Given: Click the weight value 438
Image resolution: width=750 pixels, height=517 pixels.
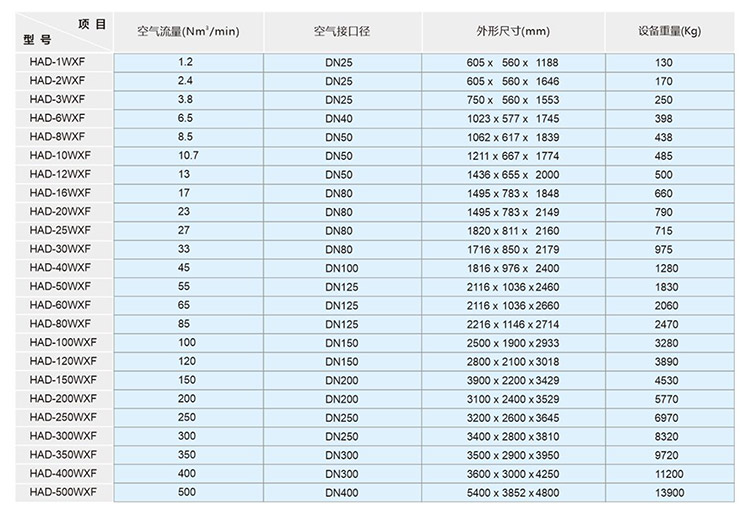Looking at the screenshot, I should tap(669, 136).
